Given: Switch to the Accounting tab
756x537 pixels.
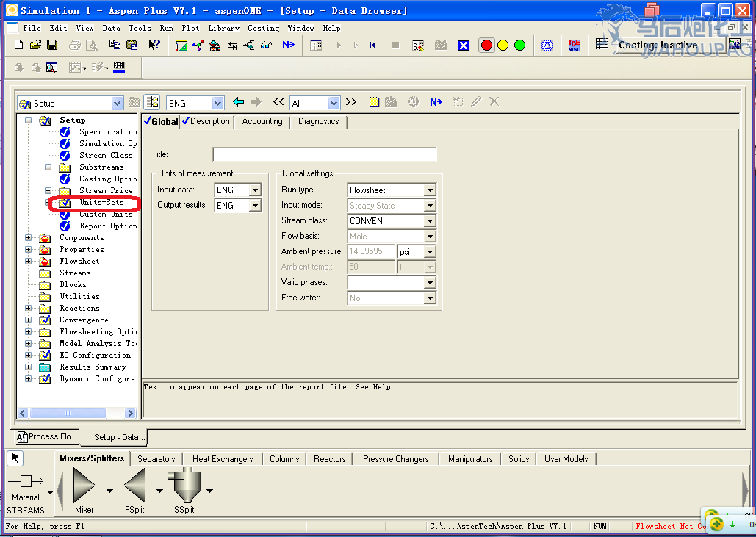Looking at the screenshot, I should tap(262, 121).
